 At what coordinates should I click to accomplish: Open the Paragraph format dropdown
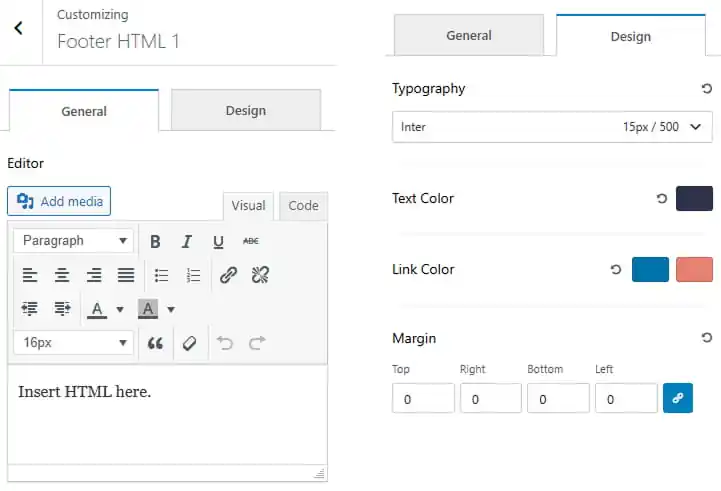point(74,241)
